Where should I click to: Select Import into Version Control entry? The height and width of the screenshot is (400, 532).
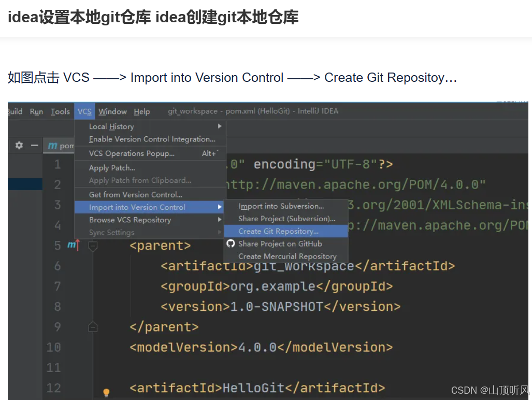(x=150, y=207)
